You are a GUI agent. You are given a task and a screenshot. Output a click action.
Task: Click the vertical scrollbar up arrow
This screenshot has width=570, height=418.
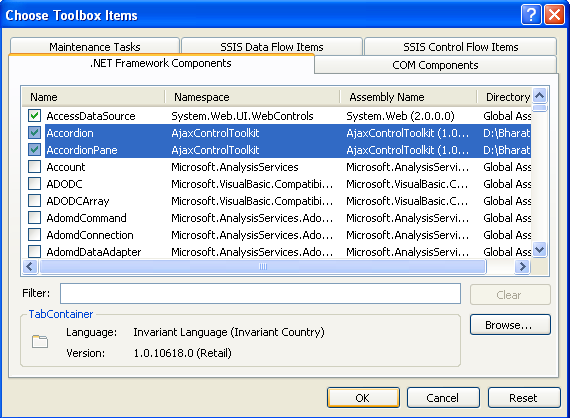click(x=540, y=96)
